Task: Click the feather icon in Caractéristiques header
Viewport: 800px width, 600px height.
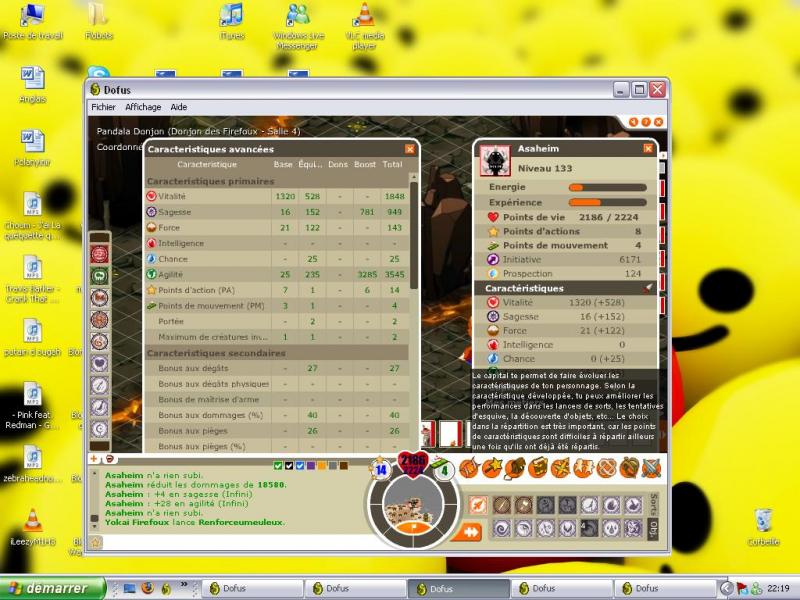Action: point(647,288)
